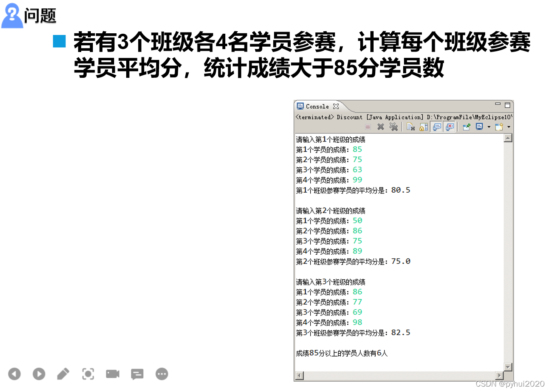
Task: Click the Clear Console icon
Action: [411, 127]
